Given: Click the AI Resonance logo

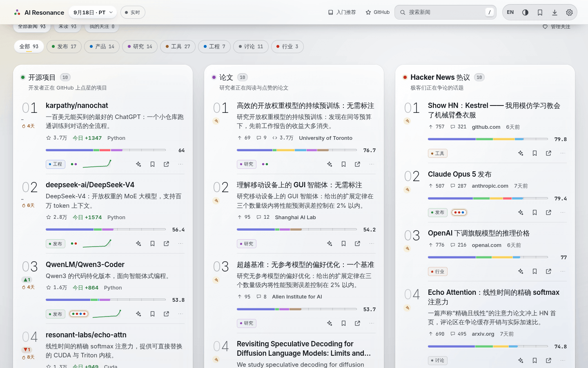Looking at the screenshot, I should [39, 12].
